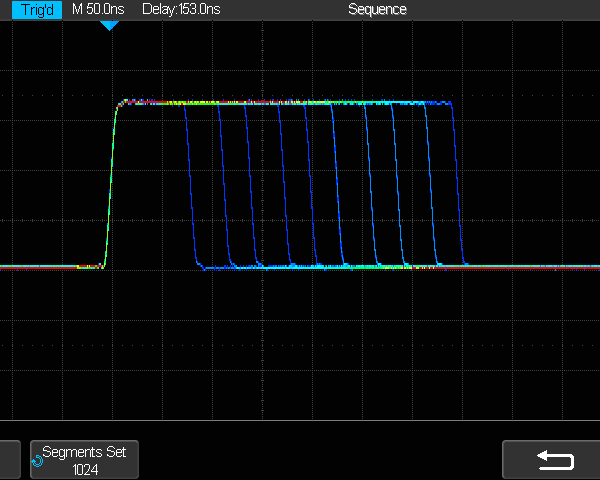This screenshot has height=480, width=600.
Task: Click the rotary knob icon beside Segments Set
Action: [37, 461]
